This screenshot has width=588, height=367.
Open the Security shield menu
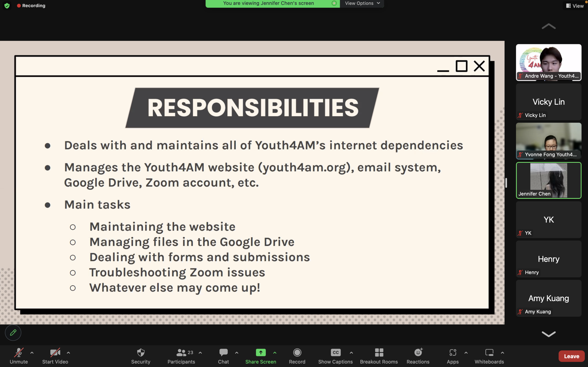(x=141, y=356)
